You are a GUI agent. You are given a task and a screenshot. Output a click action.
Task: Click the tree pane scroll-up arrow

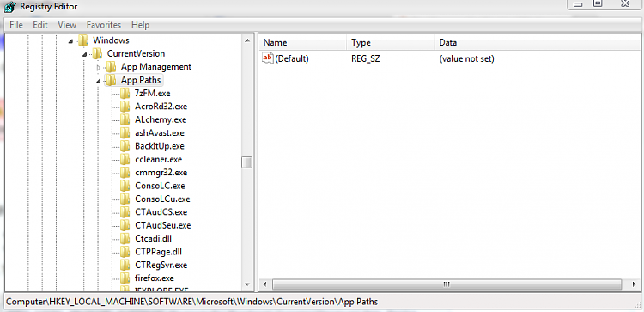pos(246,40)
